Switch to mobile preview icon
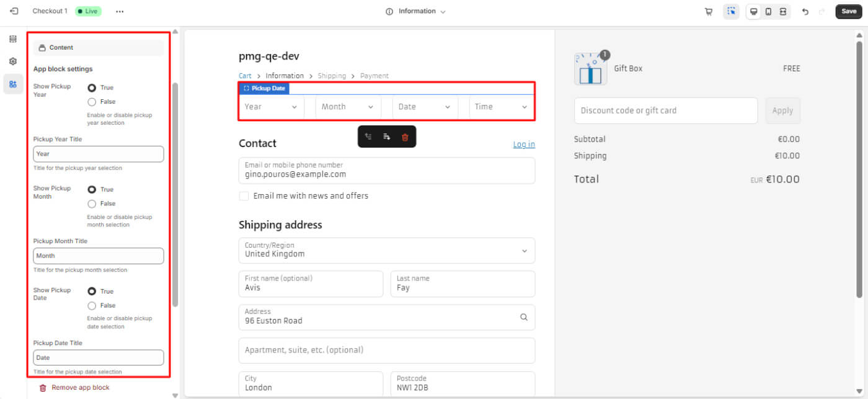868x399 pixels. pos(768,11)
